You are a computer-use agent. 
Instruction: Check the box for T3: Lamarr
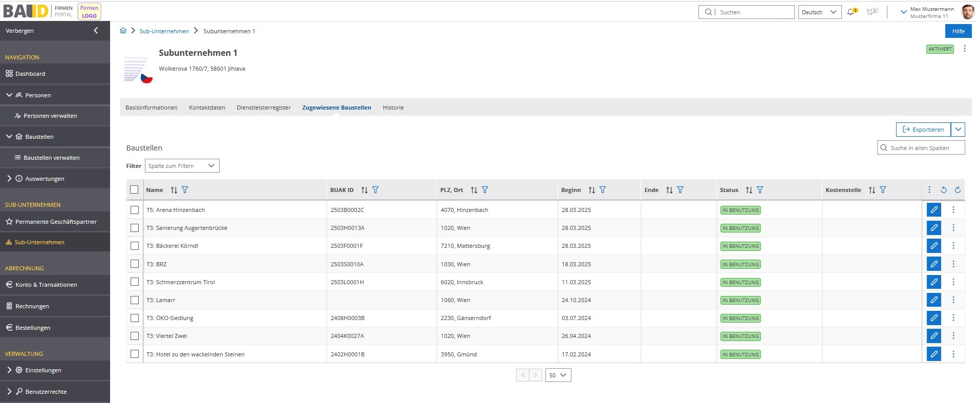tap(135, 300)
